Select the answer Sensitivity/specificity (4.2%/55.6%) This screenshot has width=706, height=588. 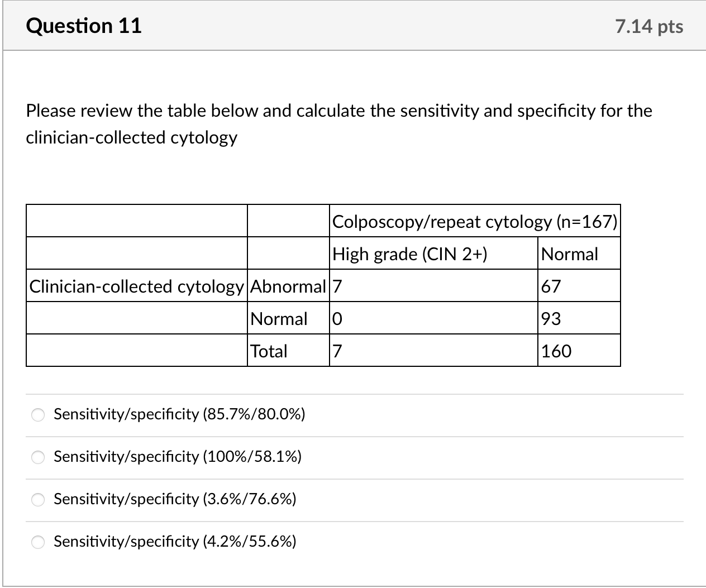click(x=37, y=542)
